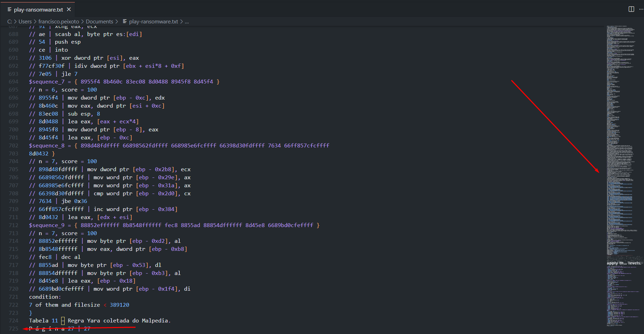The width and height of the screenshot is (644, 334).
Task: Click hex bytes 8955f4 on line 694
Action: point(90,81)
